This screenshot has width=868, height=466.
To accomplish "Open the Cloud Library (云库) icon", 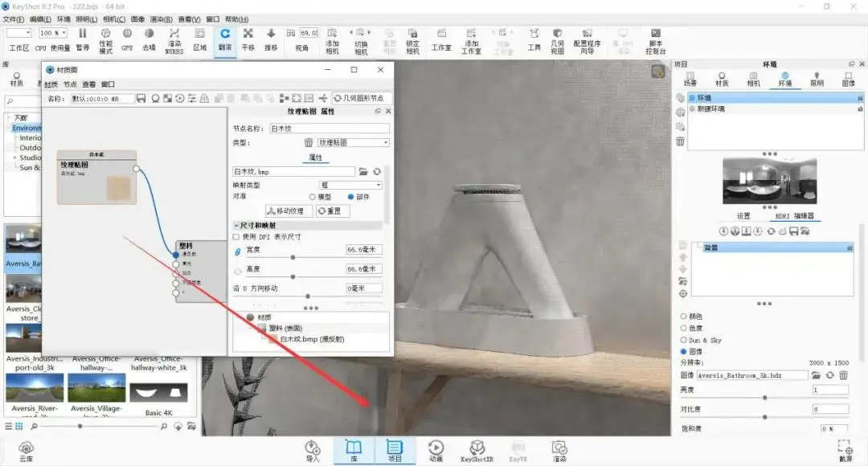I will (26, 451).
